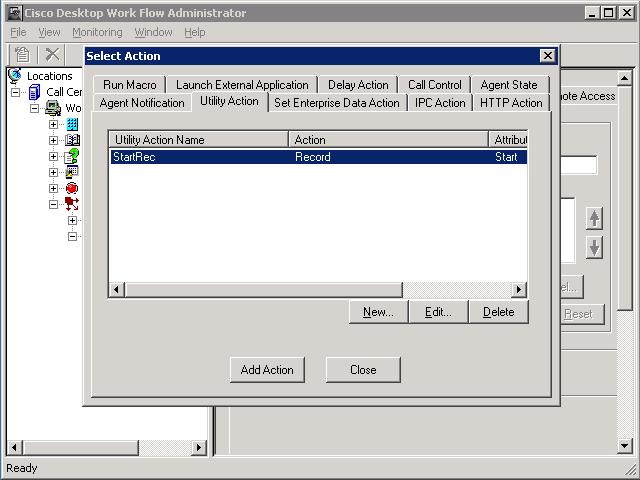640x480 pixels.
Task: Close the Select Action dialog with X
Action: pyautogui.click(x=547, y=56)
